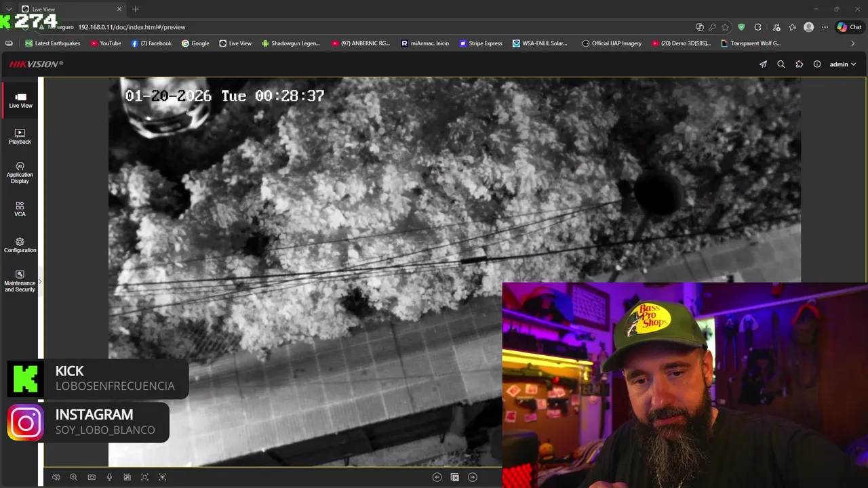Click the green shield extension icon
Image resolution: width=868 pixels, height=488 pixels.
(741, 27)
